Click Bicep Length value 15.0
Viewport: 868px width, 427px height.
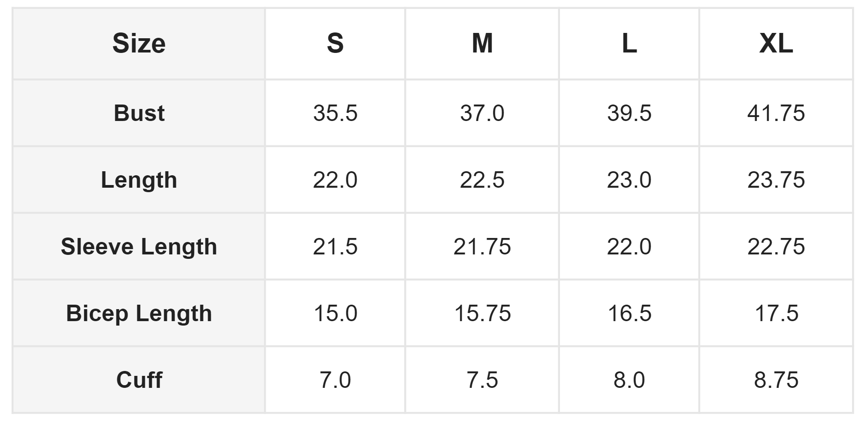335,313
